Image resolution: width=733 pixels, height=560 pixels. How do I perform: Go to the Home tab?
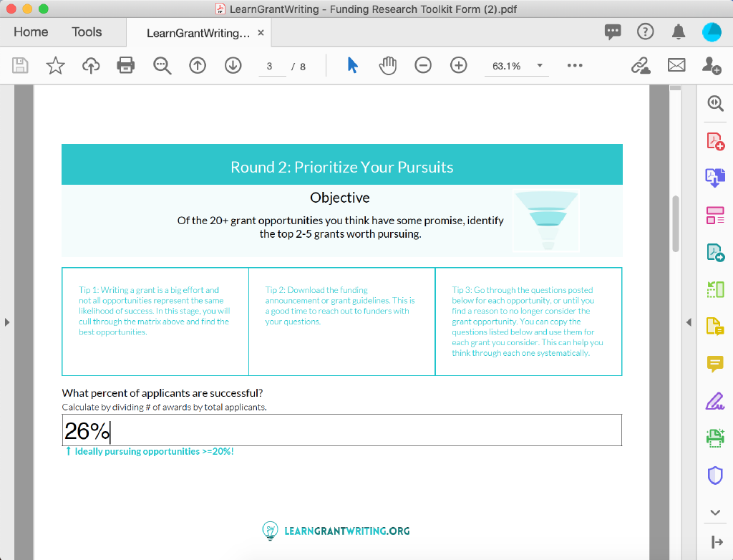point(31,32)
